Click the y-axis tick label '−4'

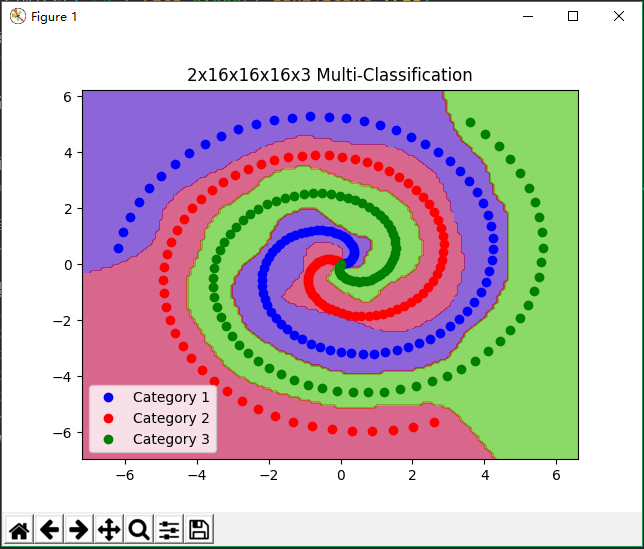[x=62, y=377]
